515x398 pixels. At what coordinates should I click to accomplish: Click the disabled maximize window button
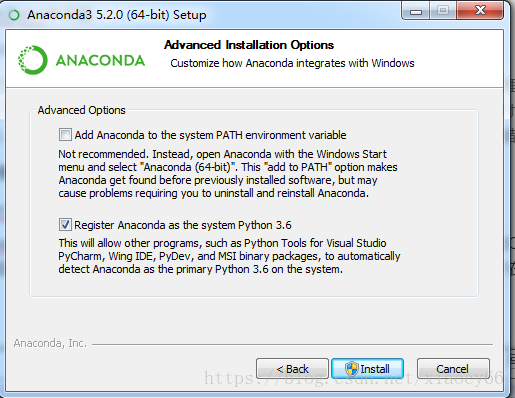(443, 11)
